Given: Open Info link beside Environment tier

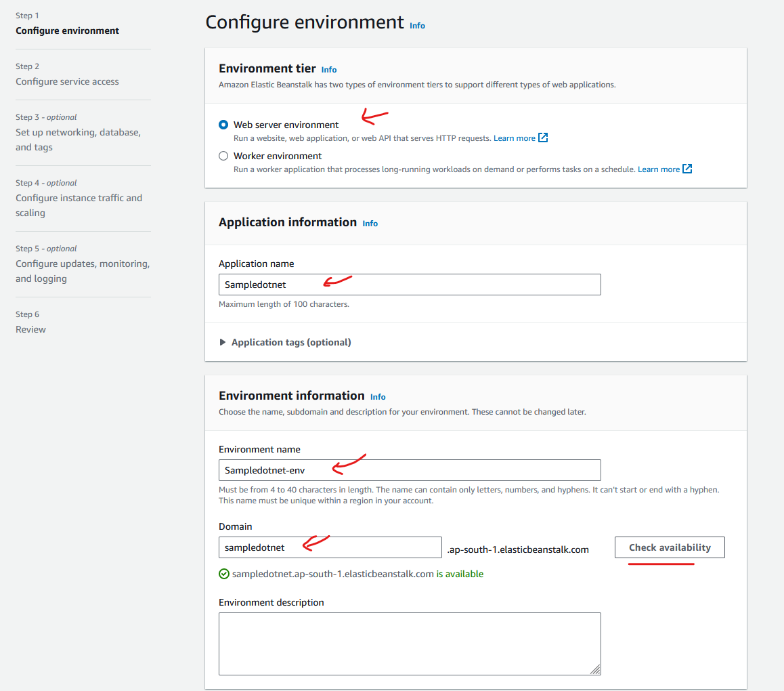Looking at the screenshot, I should 329,70.
